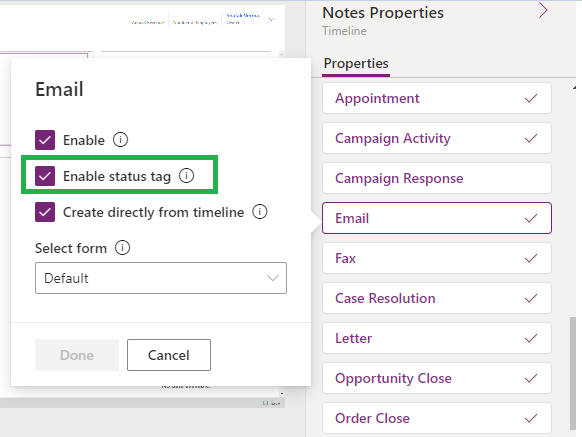Toggle Create directly from timeline checkbox
This screenshot has width=582, height=437.
pos(45,212)
